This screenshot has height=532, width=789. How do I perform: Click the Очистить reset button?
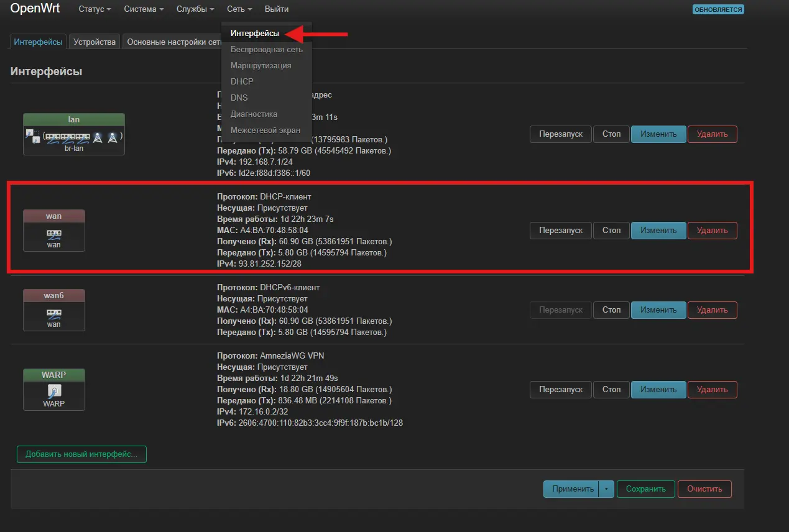point(704,489)
